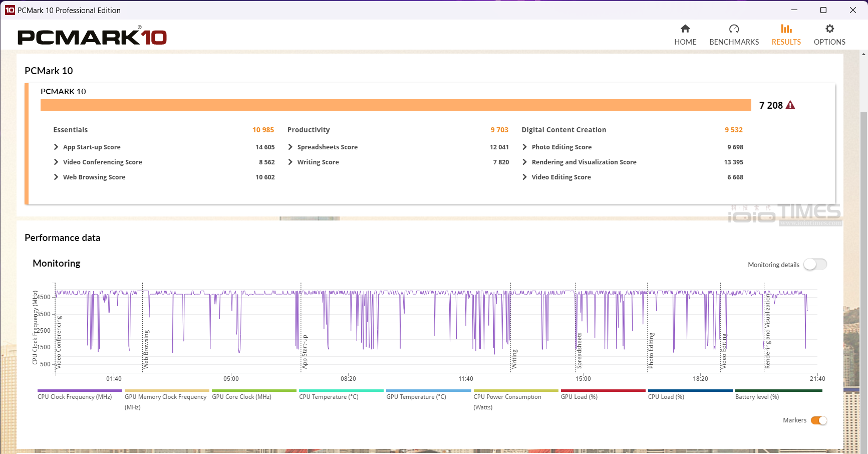This screenshot has height=454, width=868.
Task: Click the red warning triangle beside 7 208
Action: 790,105
